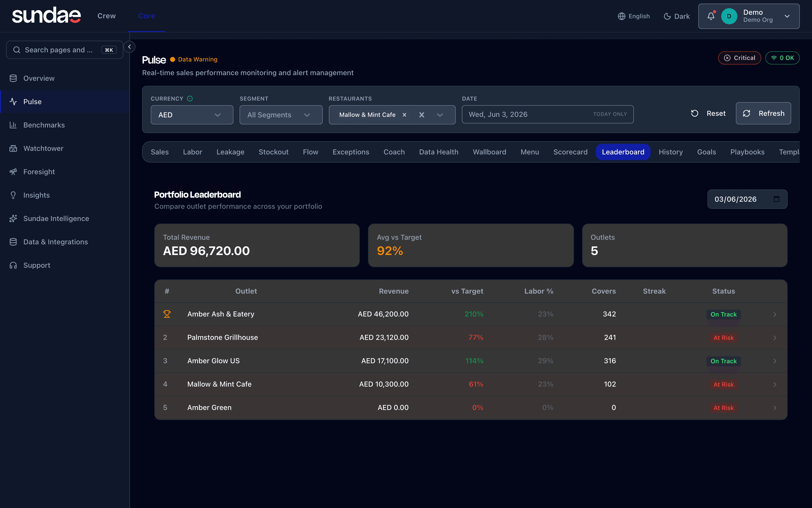
Task: Switch to the Core tab
Action: coord(147,16)
